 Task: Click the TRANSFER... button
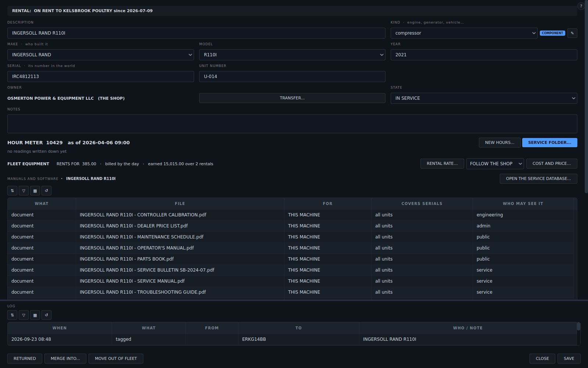(292, 98)
